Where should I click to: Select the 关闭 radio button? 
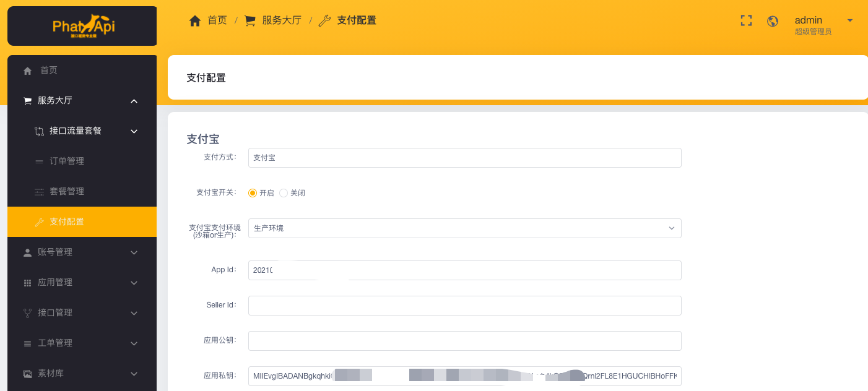coord(284,193)
